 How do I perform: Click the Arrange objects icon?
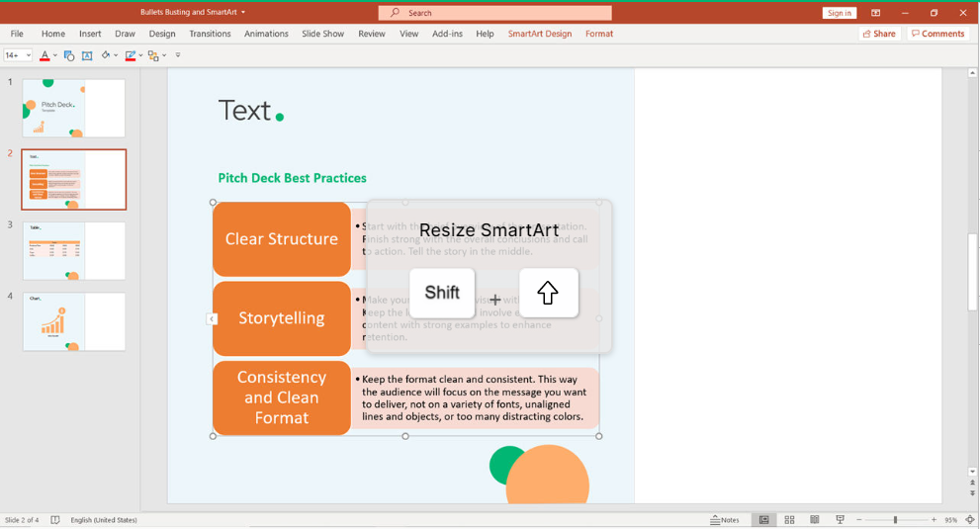tap(153, 55)
